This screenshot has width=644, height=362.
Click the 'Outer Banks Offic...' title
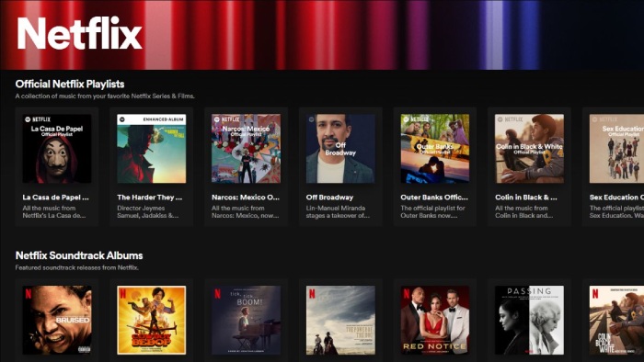[x=434, y=198]
